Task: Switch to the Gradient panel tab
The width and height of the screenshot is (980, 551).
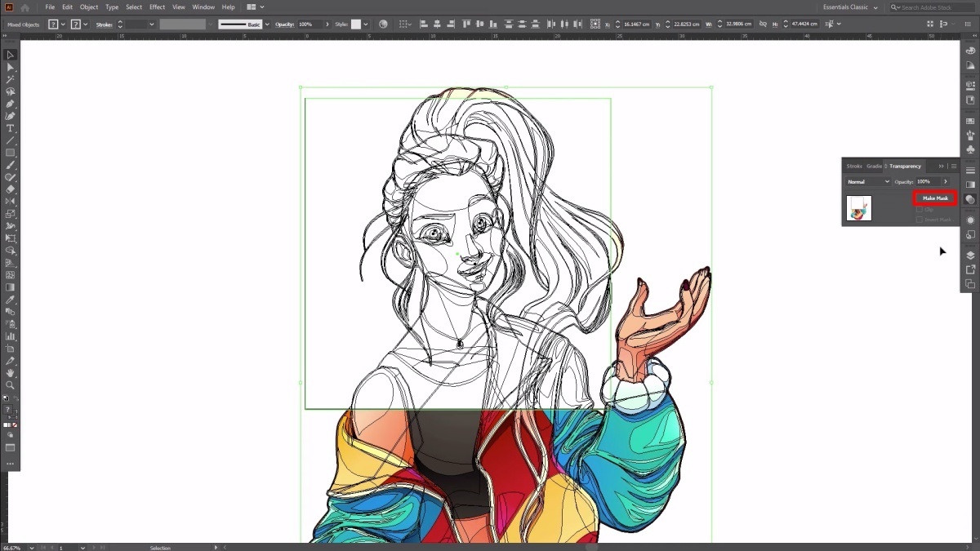Action: point(874,166)
